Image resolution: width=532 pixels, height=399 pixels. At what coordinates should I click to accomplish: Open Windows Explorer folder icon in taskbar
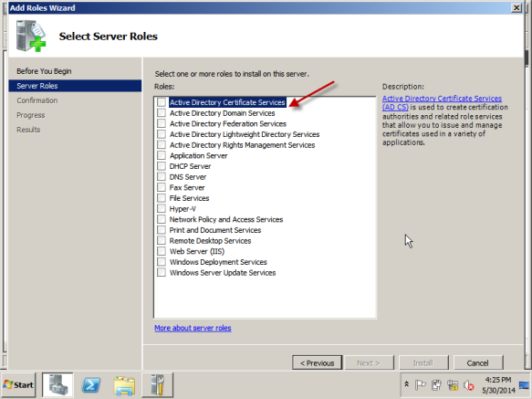click(124, 385)
